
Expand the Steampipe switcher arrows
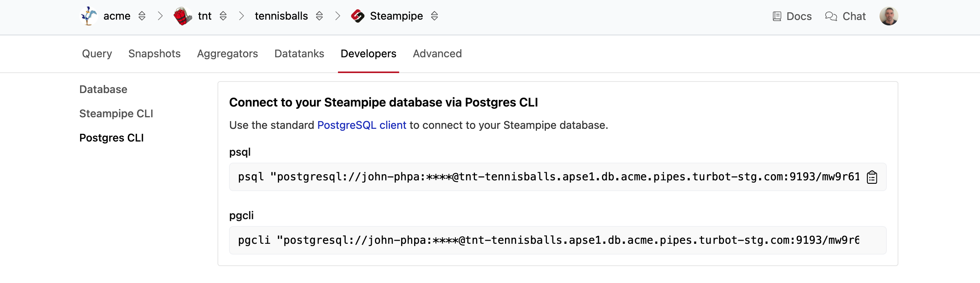pos(435,16)
